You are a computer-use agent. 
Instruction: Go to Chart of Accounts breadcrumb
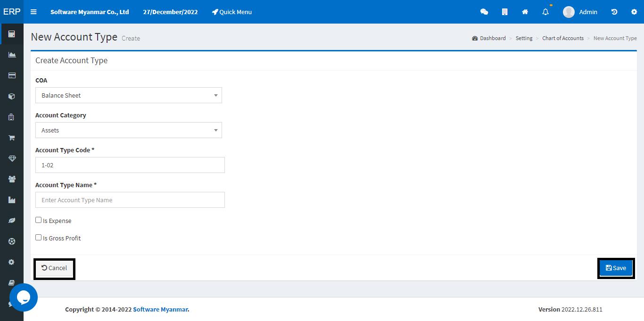563,38
